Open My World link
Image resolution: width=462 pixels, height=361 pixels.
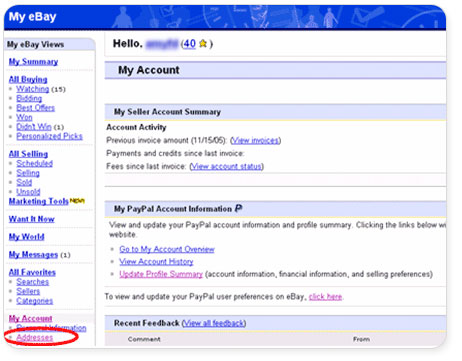click(x=27, y=237)
